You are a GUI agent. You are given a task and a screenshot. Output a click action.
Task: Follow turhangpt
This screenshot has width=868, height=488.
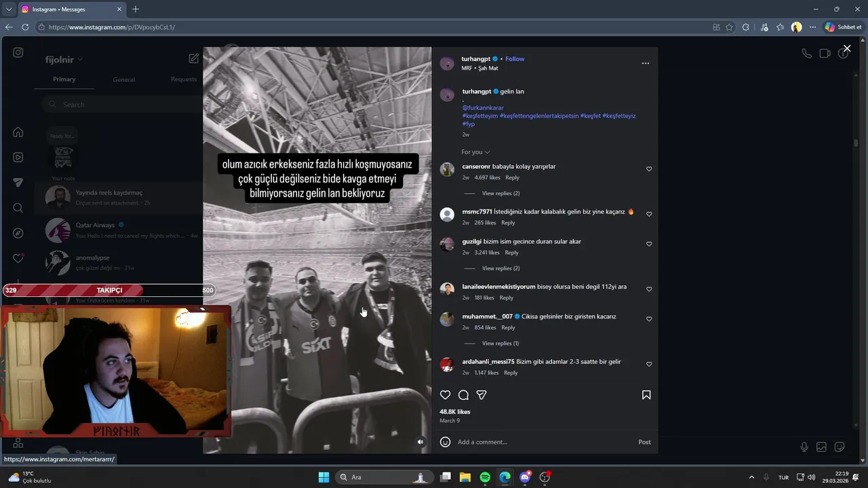tap(515, 59)
